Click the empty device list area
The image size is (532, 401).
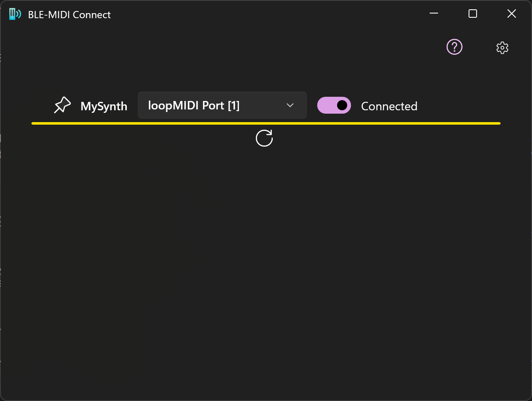(x=266, y=270)
